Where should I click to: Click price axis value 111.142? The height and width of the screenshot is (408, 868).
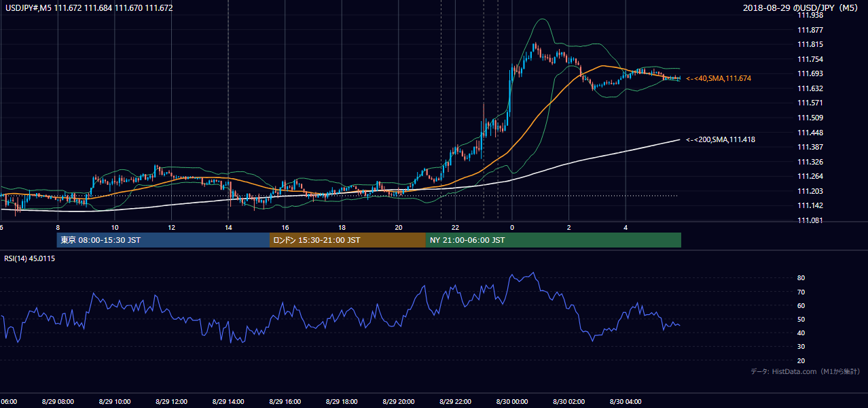810,206
